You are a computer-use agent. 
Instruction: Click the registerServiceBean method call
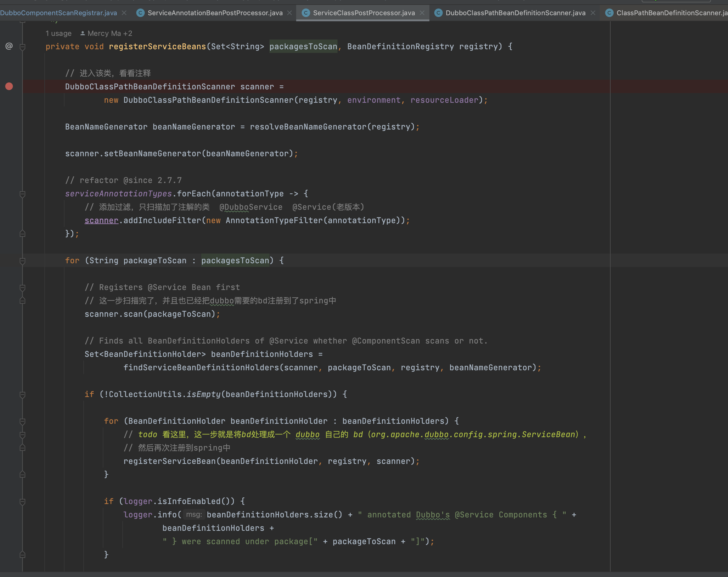pyautogui.click(x=169, y=461)
